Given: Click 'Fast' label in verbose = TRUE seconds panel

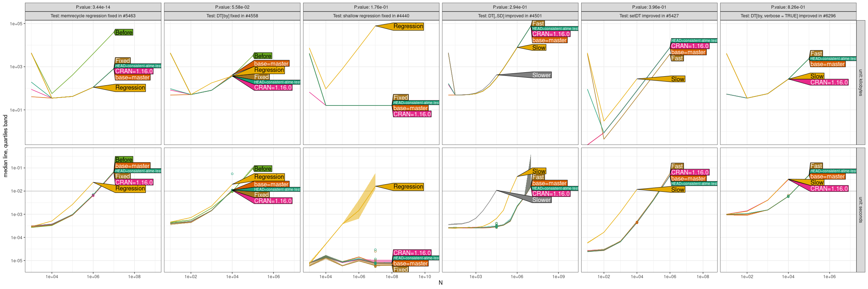Looking at the screenshot, I should (x=816, y=166).
